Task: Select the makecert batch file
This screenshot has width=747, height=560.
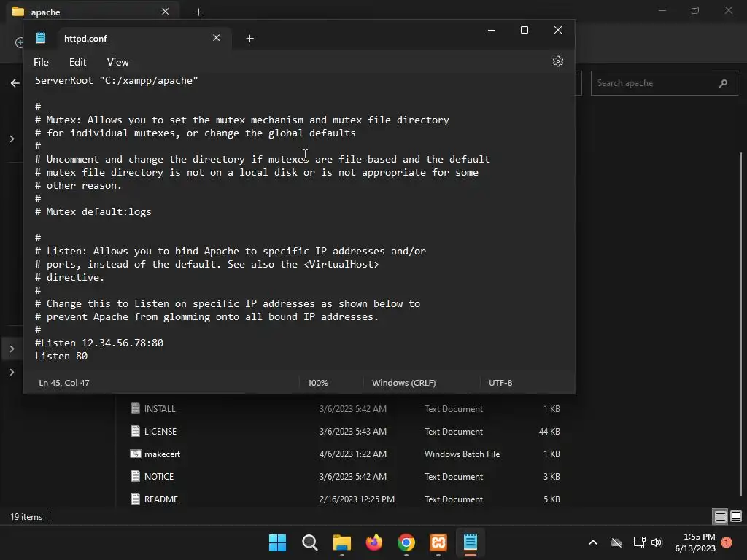Action: (345, 454)
